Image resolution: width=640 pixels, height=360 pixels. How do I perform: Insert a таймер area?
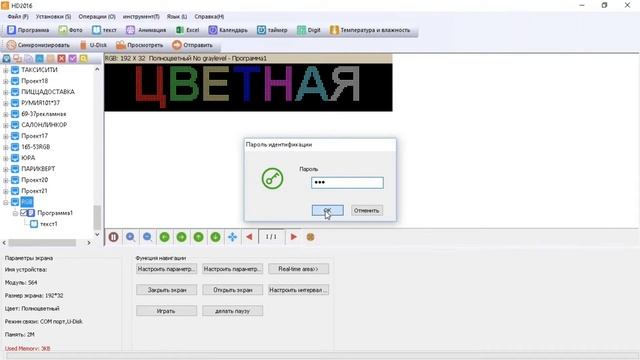pyautogui.click(x=272, y=30)
